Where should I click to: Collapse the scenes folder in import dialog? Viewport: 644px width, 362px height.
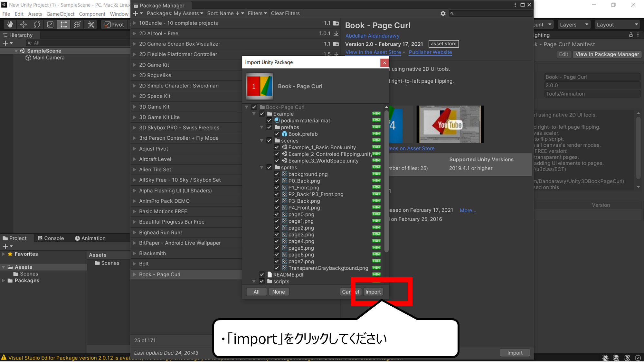(262, 141)
